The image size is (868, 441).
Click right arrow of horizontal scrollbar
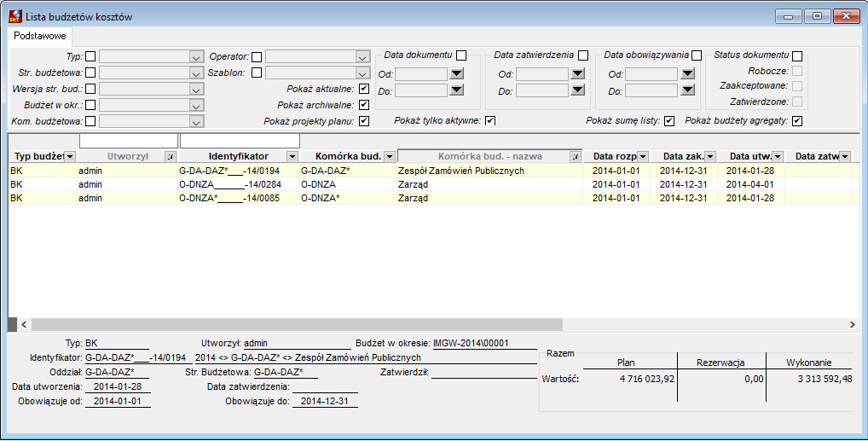[853, 324]
